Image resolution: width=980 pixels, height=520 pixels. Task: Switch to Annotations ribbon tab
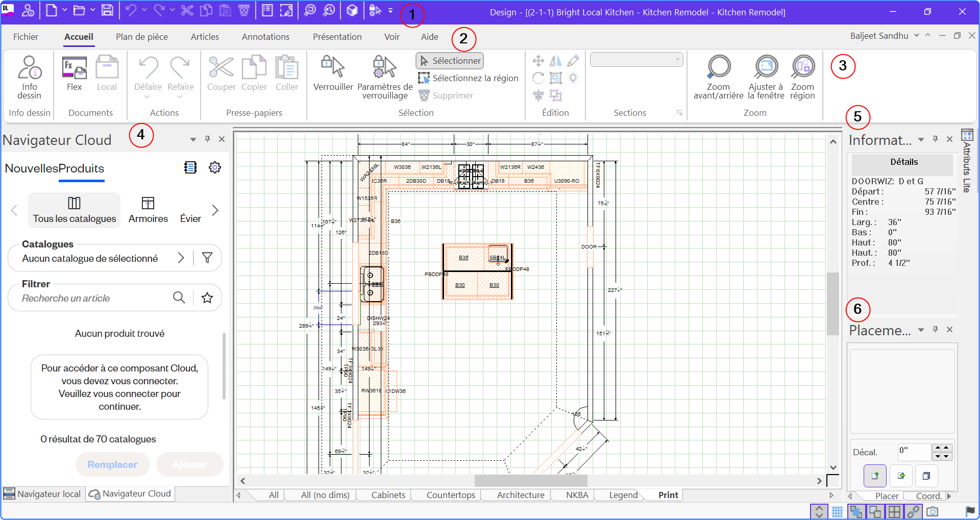pyautogui.click(x=265, y=37)
